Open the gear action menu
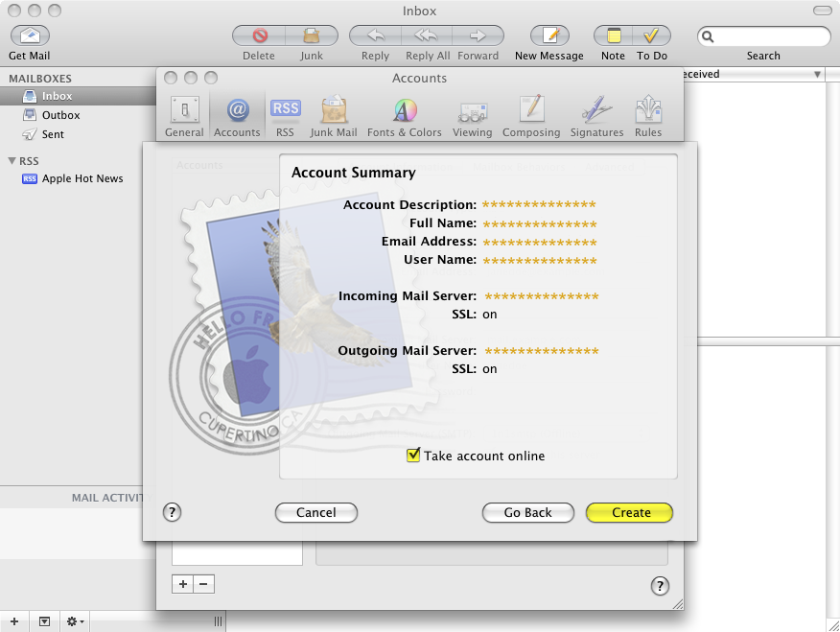The image size is (840, 632). [x=75, y=621]
